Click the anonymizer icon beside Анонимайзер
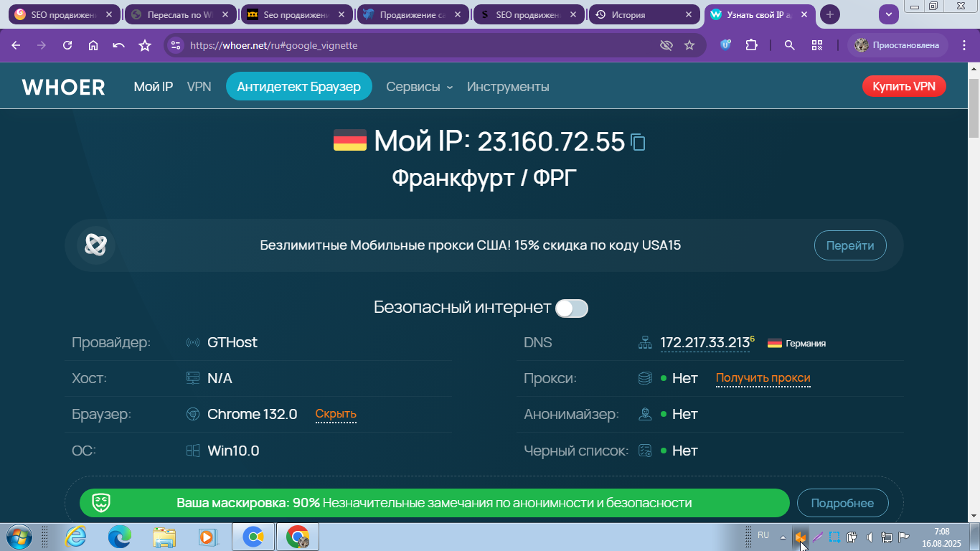 645,414
